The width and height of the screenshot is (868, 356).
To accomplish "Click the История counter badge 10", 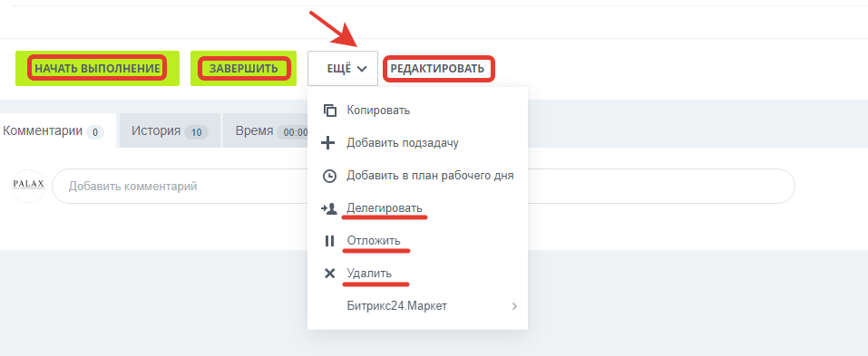I will 197,132.
